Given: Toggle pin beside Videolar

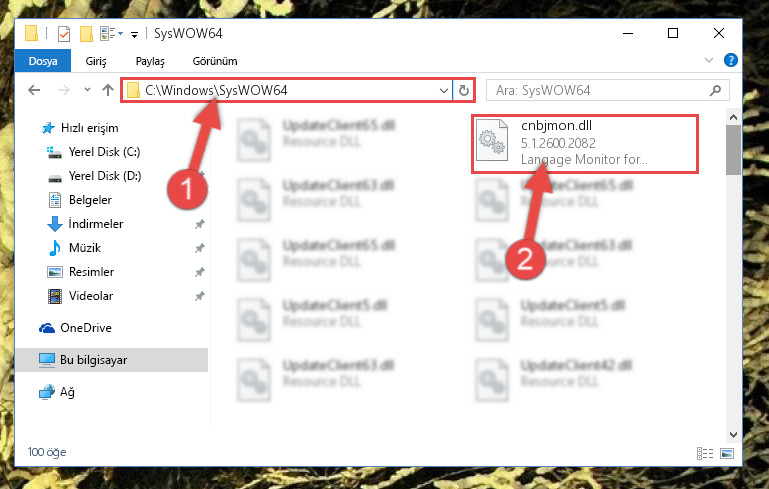Looking at the screenshot, I should 200,296.
